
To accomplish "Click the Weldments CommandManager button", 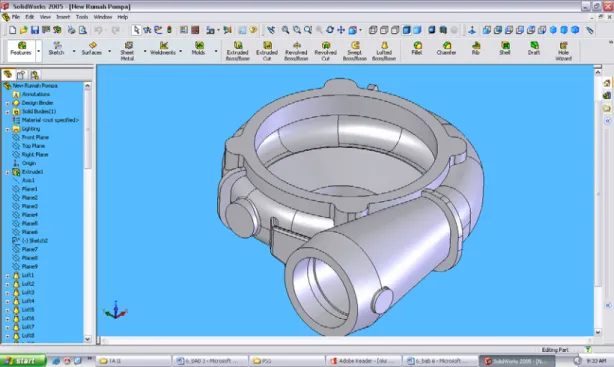I will coord(163,49).
